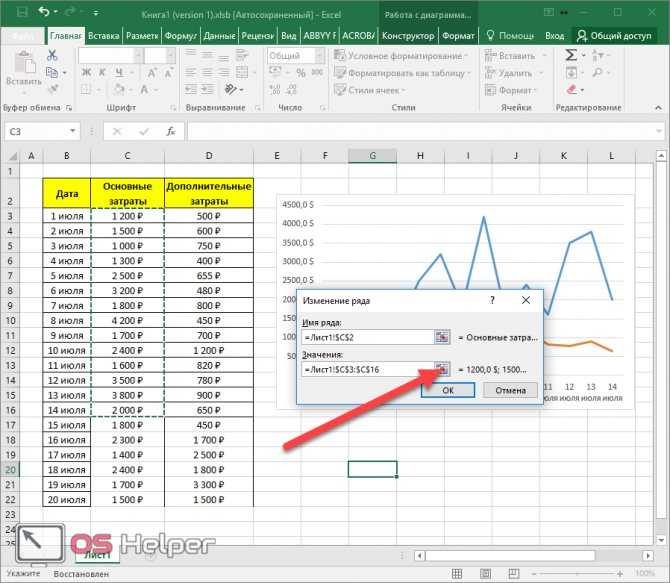Click the Insert function fx icon
This screenshot has width=670, height=583.
[170, 132]
